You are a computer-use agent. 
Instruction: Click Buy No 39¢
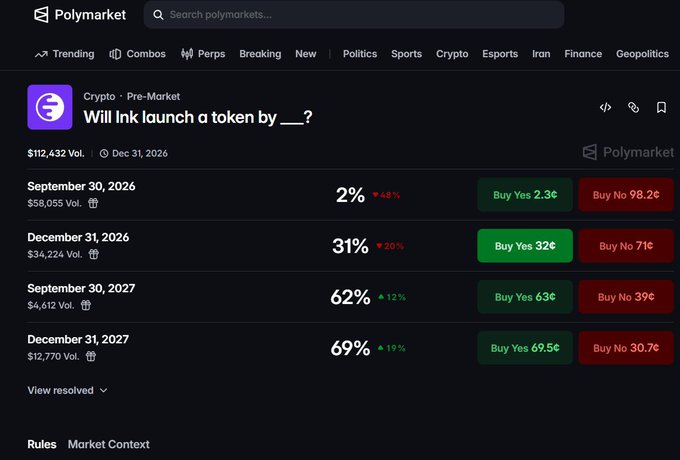(x=626, y=297)
